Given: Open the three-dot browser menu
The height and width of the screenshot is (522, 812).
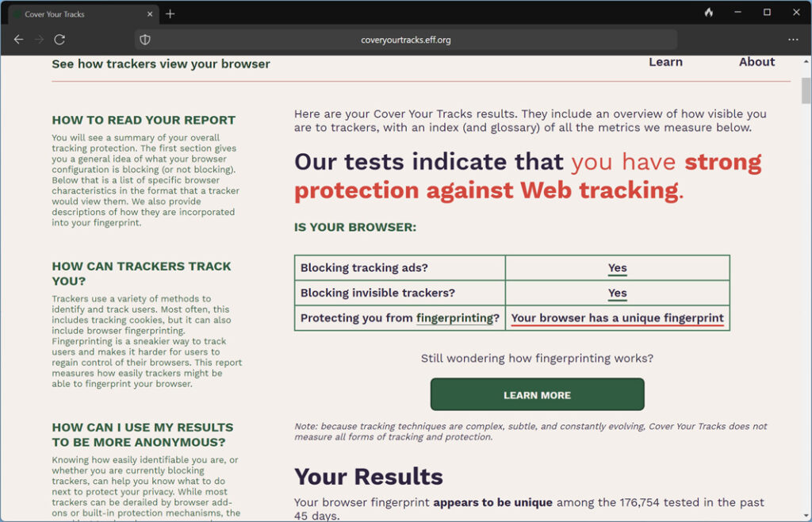Looking at the screenshot, I should click(793, 40).
